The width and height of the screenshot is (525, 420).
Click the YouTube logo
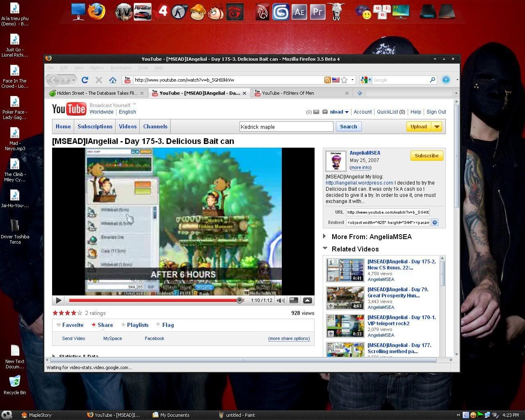pyautogui.click(x=69, y=109)
